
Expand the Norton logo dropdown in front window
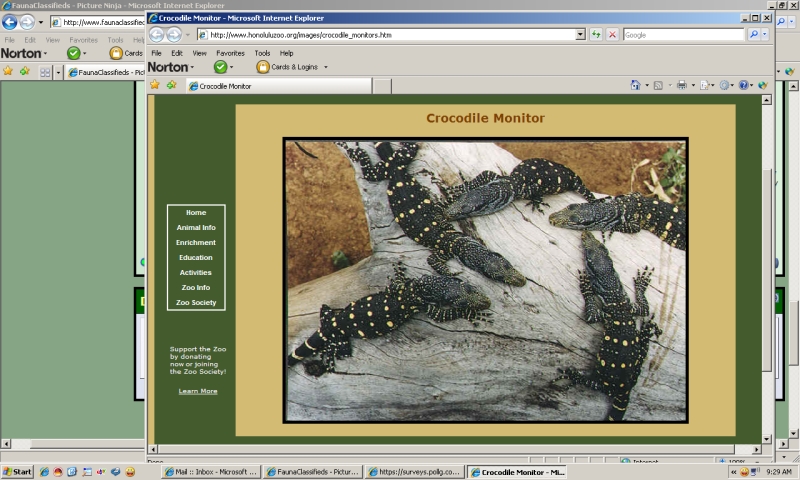click(x=192, y=67)
